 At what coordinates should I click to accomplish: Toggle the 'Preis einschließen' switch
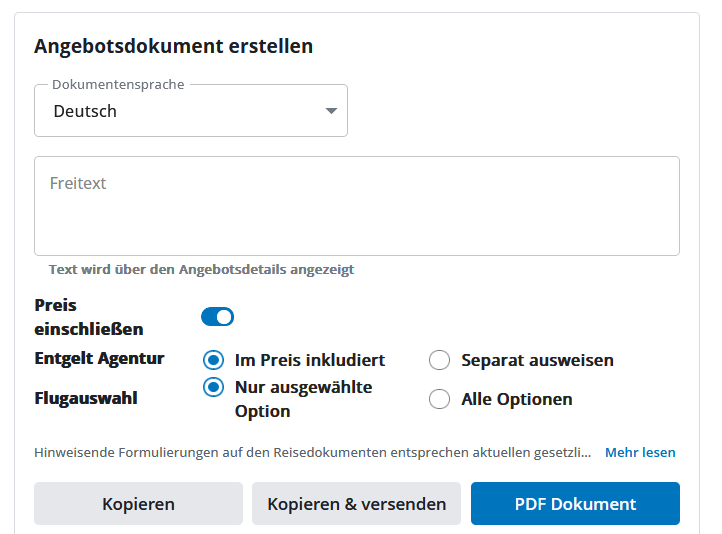click(217, 317)
